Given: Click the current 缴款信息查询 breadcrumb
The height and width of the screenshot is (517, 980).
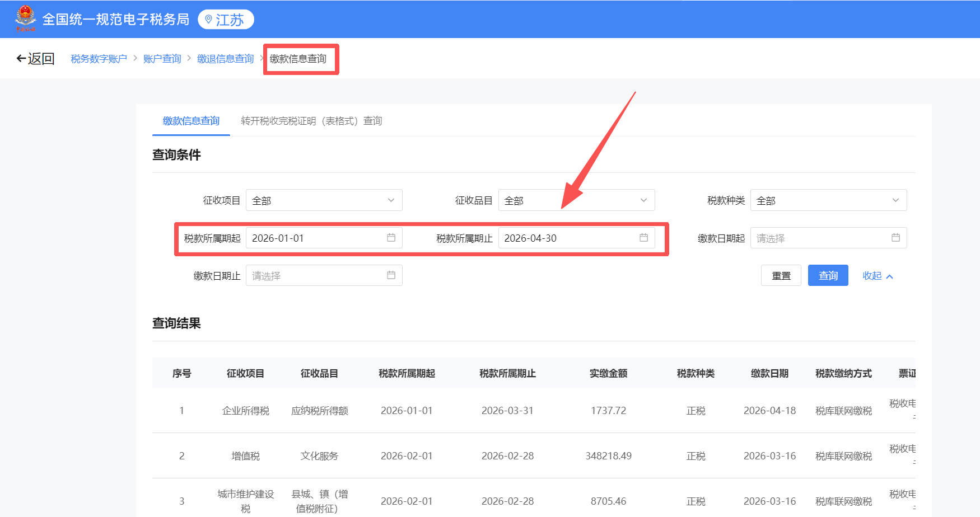Looking at the screenshot, I should click(x=298, y=59).
